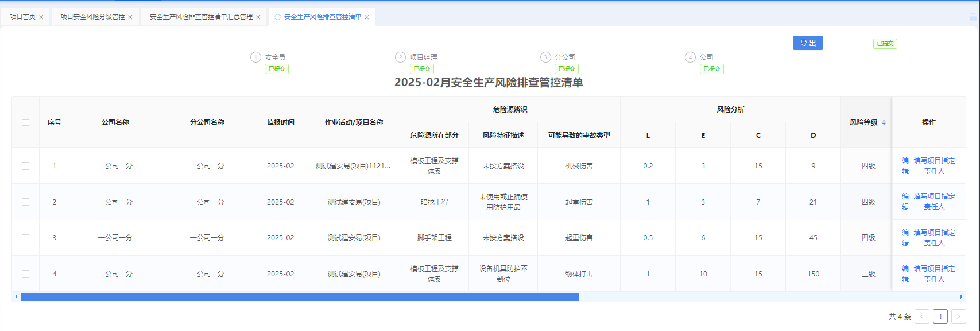Click the table's scroll-left arrow
Viewport: 980px width, 331px height.
click(x=16, y=297)
